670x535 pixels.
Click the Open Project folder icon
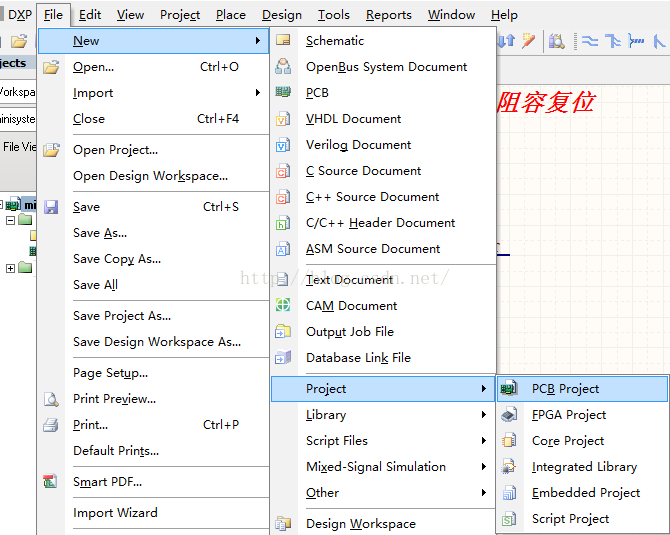(x=51, y=150)
